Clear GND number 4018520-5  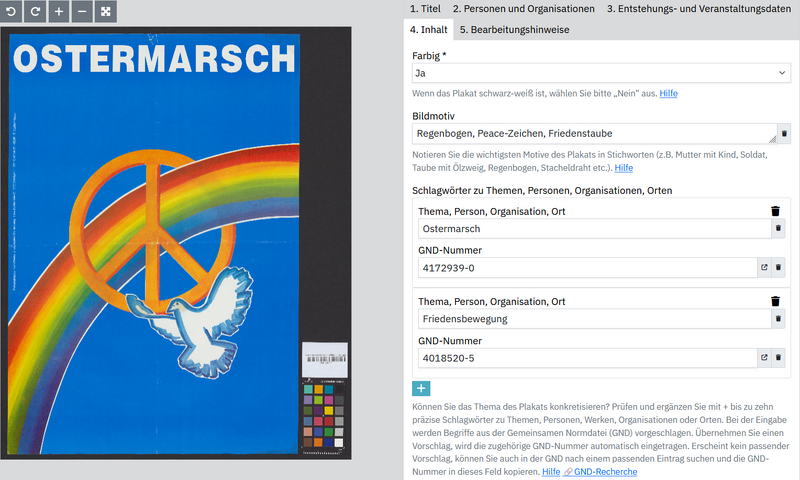[x=778, y=358]
